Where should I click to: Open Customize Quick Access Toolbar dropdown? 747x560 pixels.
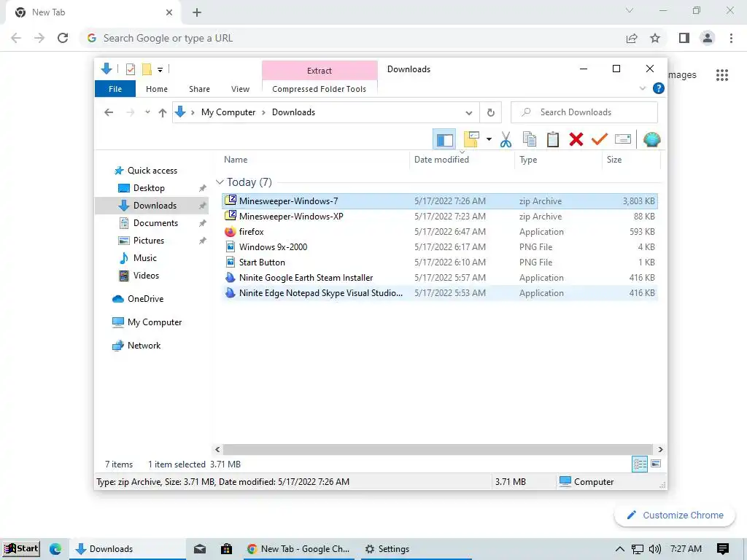coord(160,70)
